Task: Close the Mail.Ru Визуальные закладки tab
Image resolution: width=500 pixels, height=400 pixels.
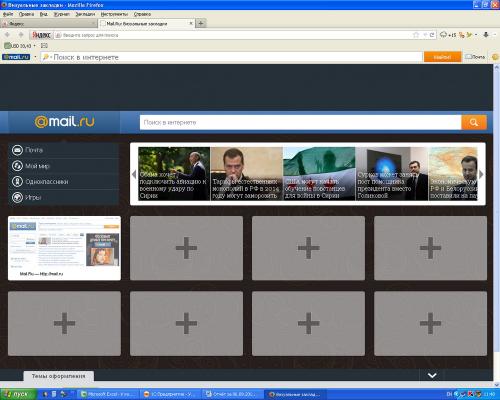Action: pyautogui.click(x=191, y=23)
